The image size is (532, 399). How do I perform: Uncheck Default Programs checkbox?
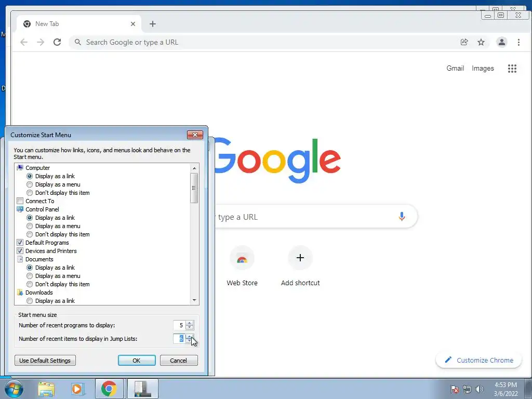[x=20, y=243]
